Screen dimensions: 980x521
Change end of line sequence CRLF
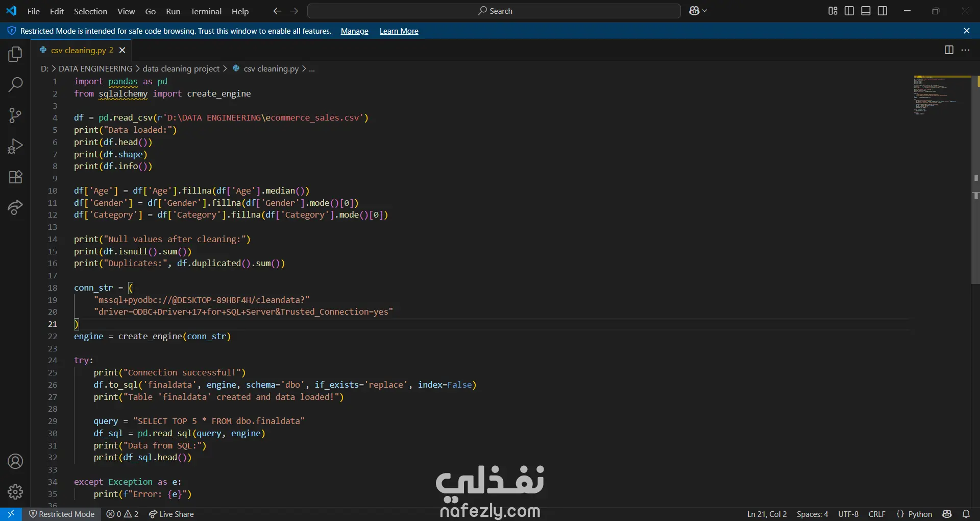[x=877, y=514]
